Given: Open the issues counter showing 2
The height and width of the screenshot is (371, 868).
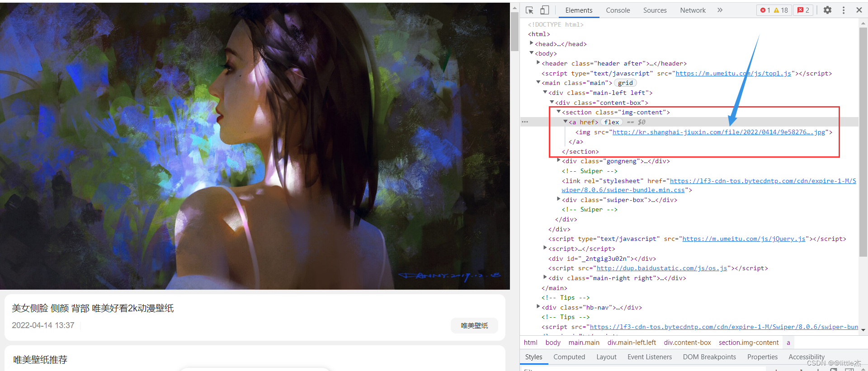Looking at the screenshot, I should tap(803, 10).
